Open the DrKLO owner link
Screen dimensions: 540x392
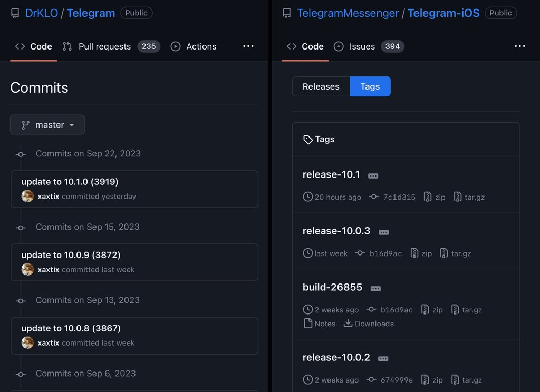pos(41,13)
